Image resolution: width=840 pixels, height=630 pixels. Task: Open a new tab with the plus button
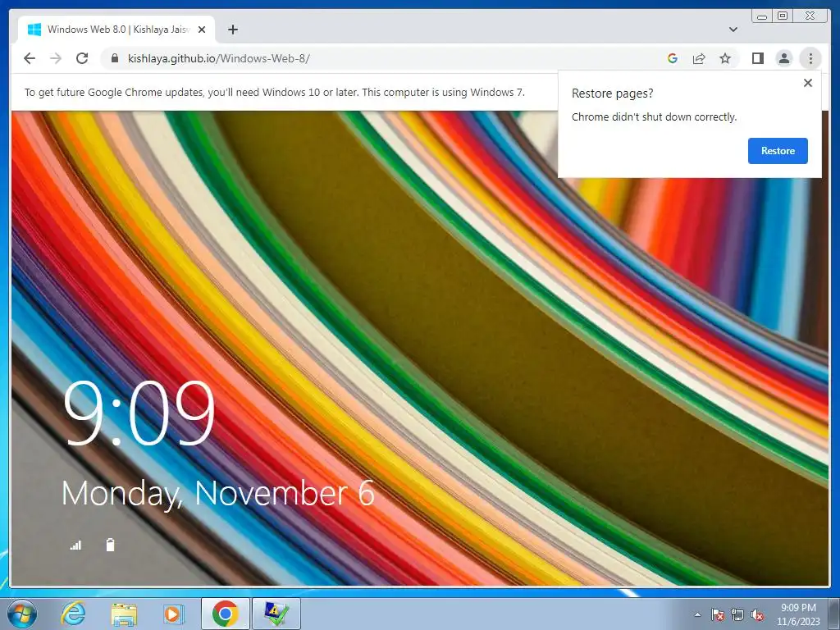point(232,30)
